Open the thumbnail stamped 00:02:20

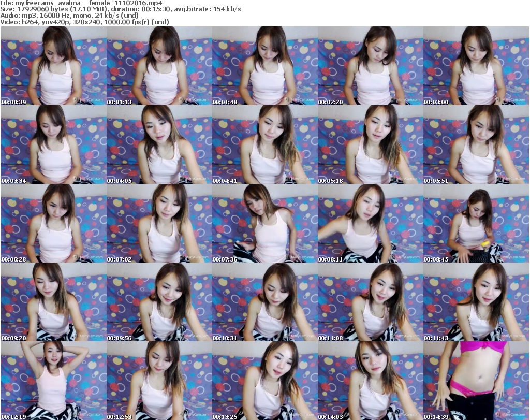click(371, 66)
